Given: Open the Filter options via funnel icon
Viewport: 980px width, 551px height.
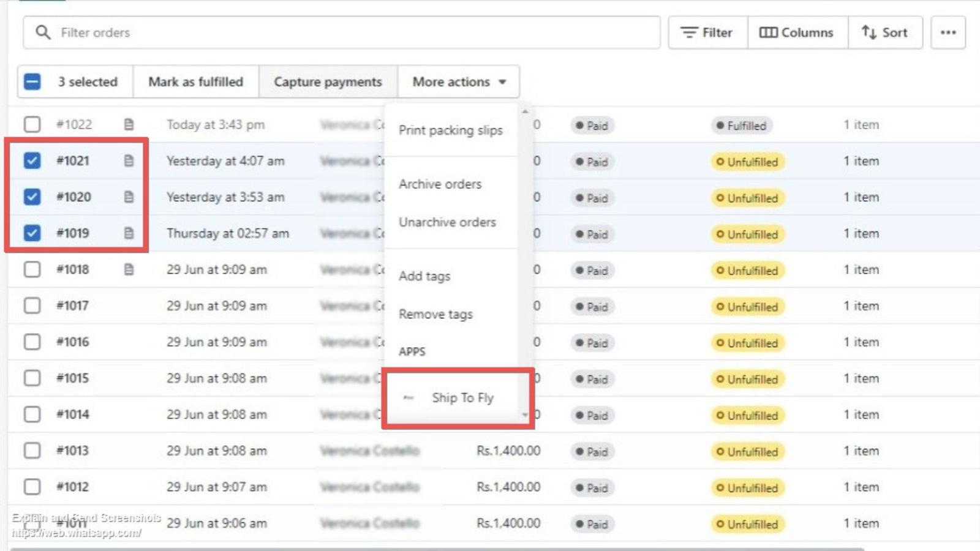Looking at the screenshot, I should [x=689, y=32].
